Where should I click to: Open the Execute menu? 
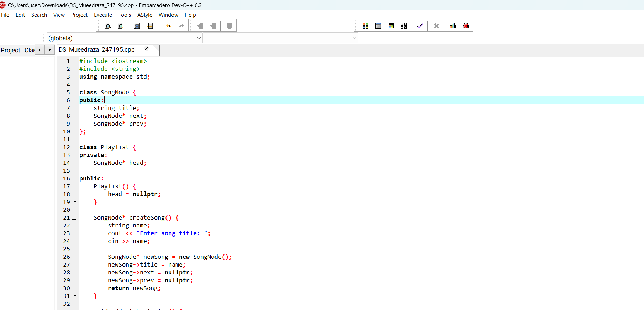[103, 15]
